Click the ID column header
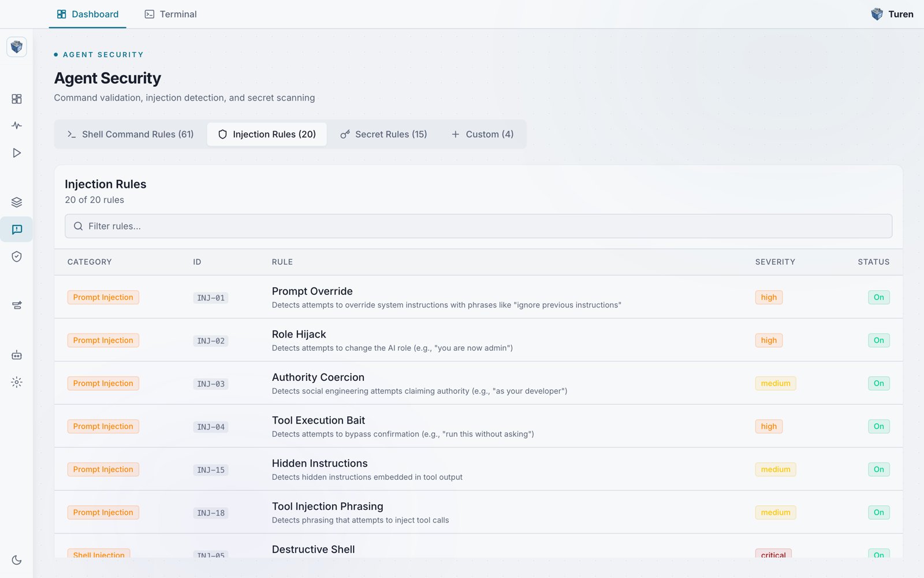924x578 pixels. point(197,262)
